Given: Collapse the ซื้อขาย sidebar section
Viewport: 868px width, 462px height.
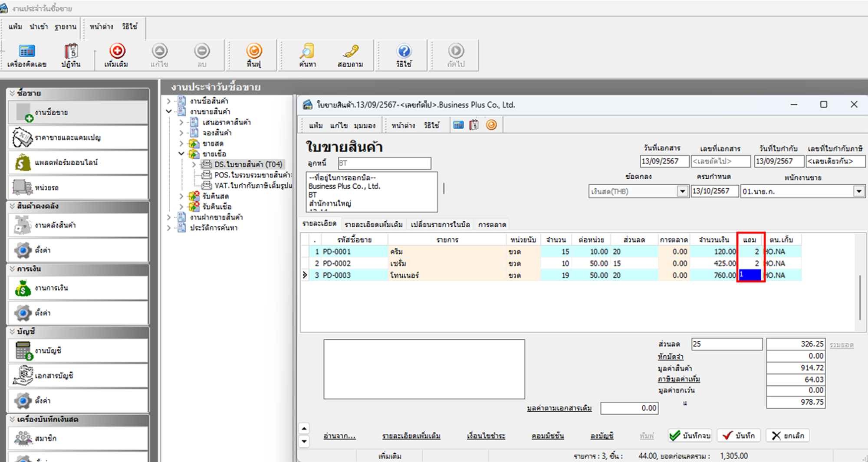Looking at the screenshot, I should [12, 93].
